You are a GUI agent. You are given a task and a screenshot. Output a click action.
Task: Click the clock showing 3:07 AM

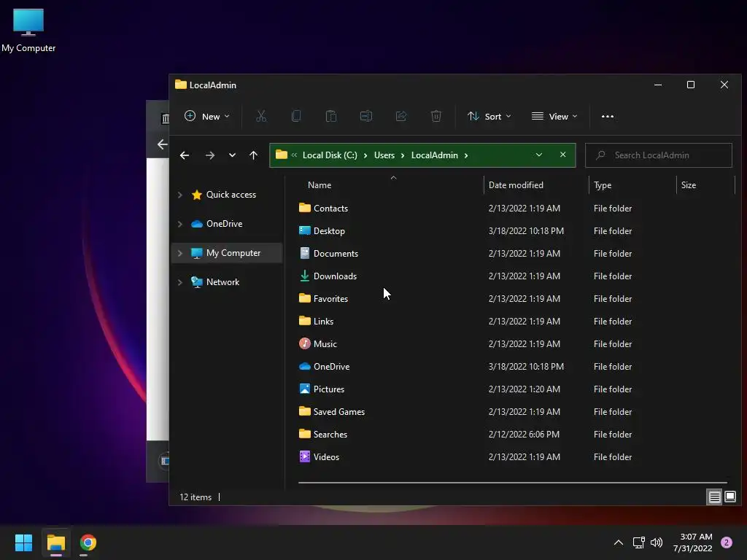point(695,537)
